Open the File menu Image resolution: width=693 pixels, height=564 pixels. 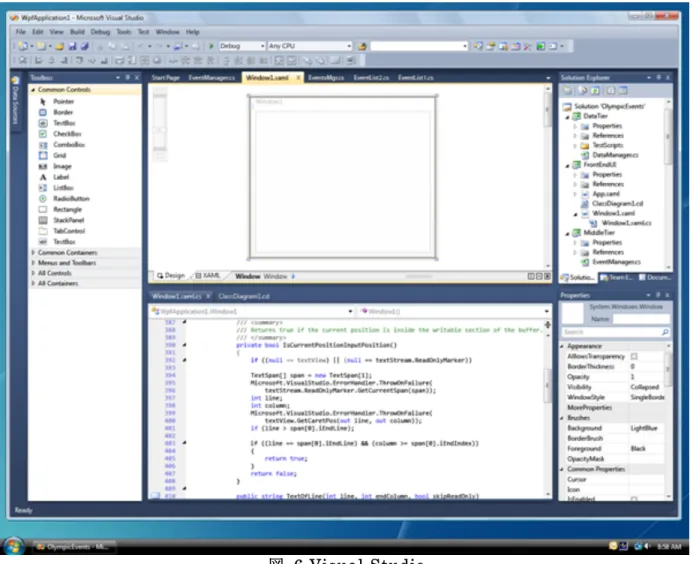[20, 32]
